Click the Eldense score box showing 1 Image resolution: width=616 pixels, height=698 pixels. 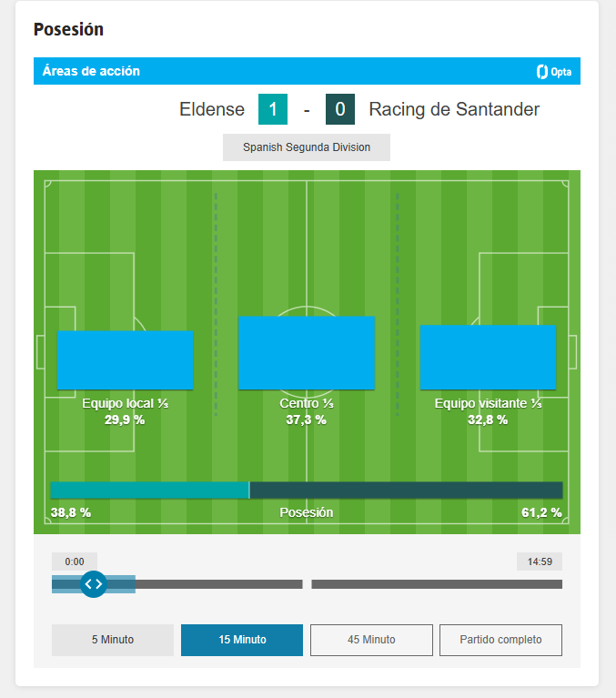coord(273,109)
